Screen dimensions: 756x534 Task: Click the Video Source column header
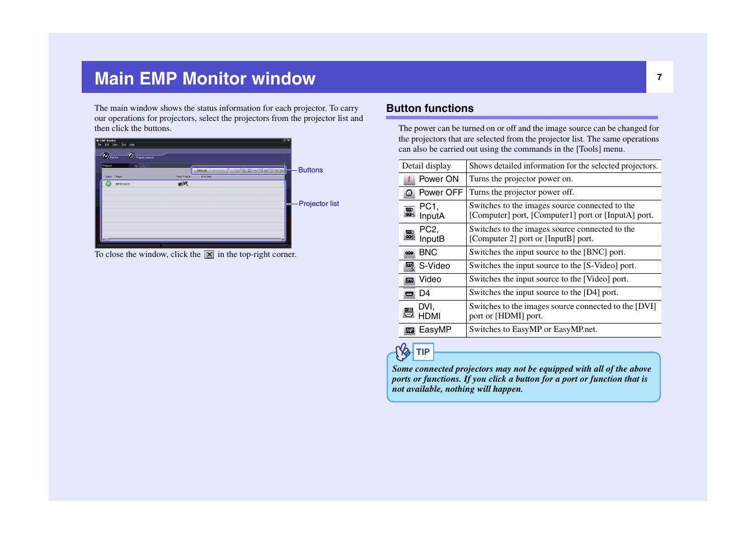[184, 176]
